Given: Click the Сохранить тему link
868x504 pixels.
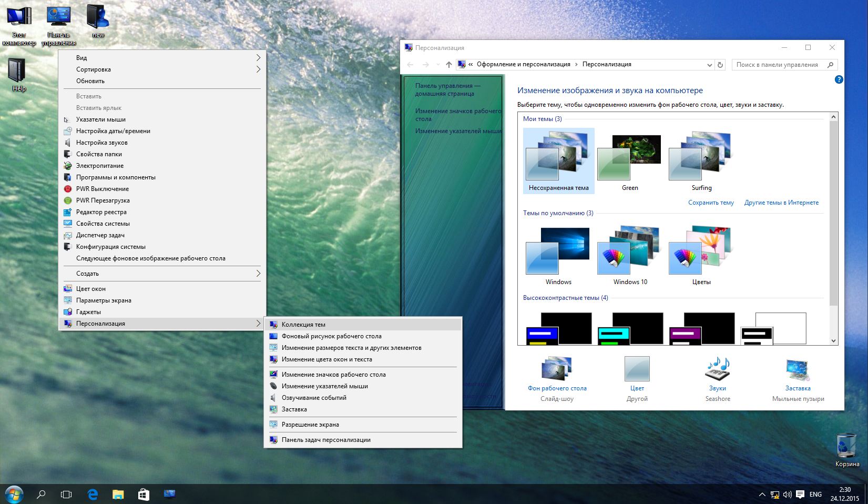Looking at the screenshot, I should [x=711, y=203].
